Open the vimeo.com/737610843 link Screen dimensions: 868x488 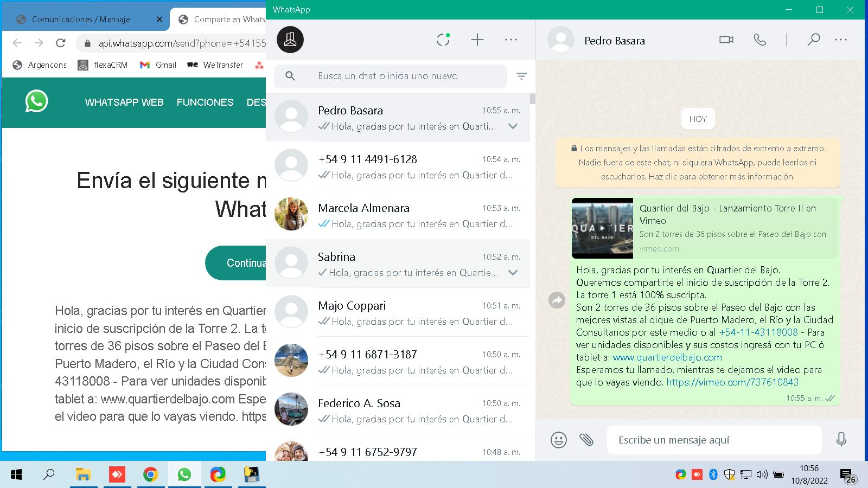[x=732, y=382]
